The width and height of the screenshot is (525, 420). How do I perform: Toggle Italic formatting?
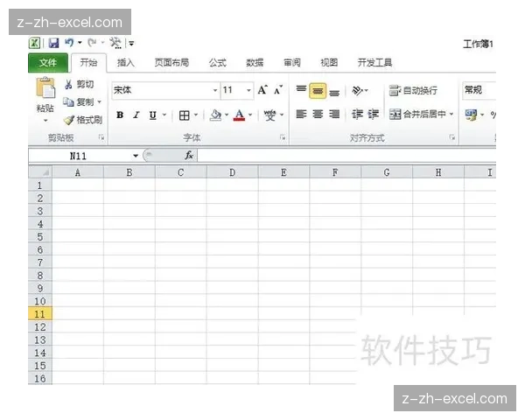click(136, 115)
